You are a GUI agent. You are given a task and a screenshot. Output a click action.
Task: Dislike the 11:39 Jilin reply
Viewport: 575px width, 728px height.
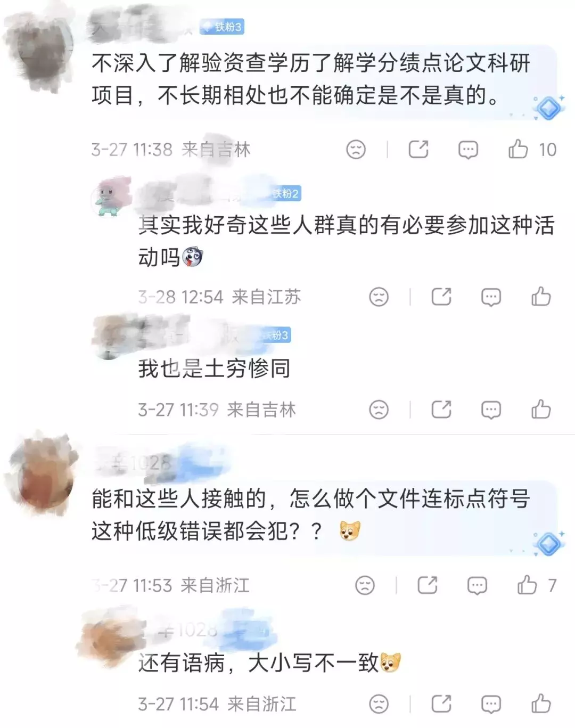tap(379, 410)
